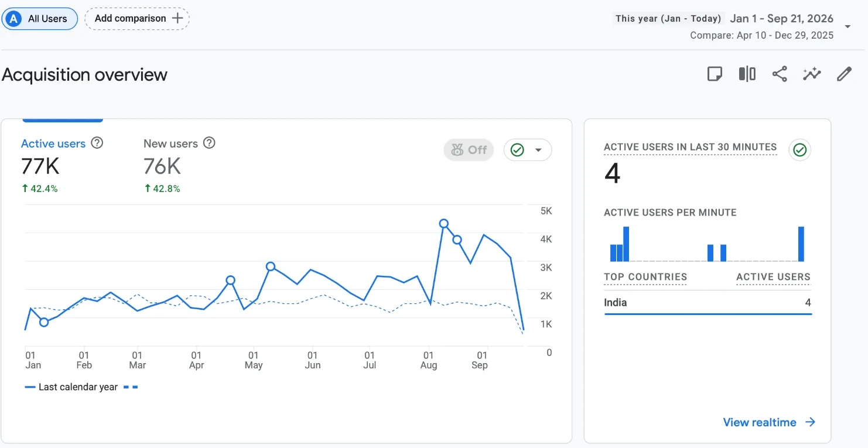Open the chart data quality check dropdown

click(528, 150)
